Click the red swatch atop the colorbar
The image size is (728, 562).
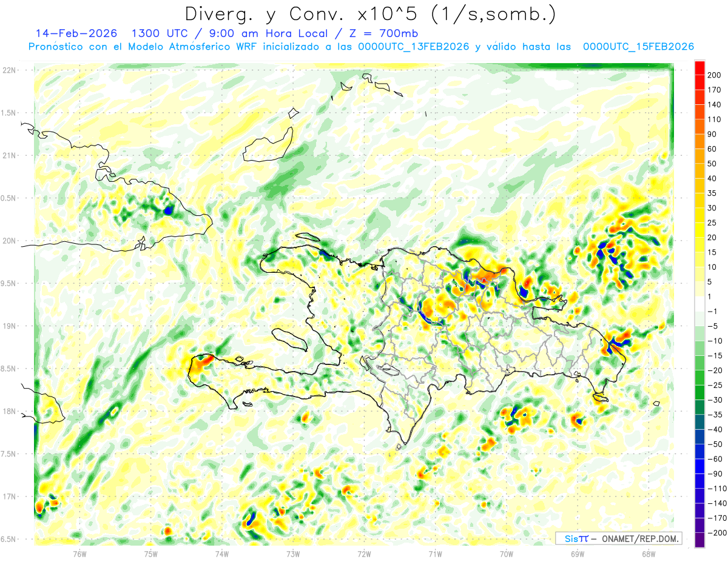pyautogui.click(x=699, y=68)
